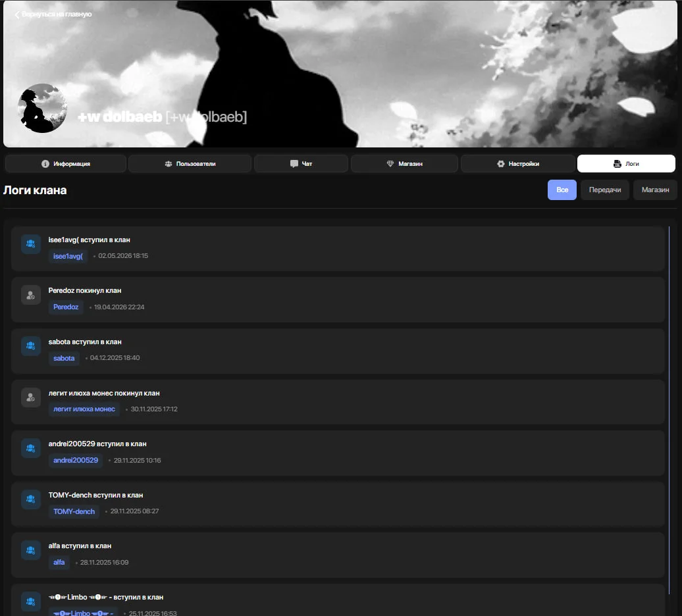Open the Peredoz user tag

[66, 307]
